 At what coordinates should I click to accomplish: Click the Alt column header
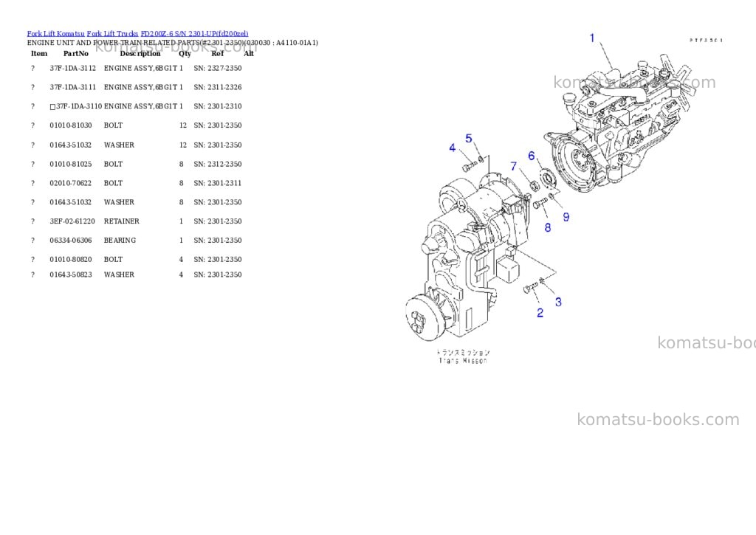[249, 53]
